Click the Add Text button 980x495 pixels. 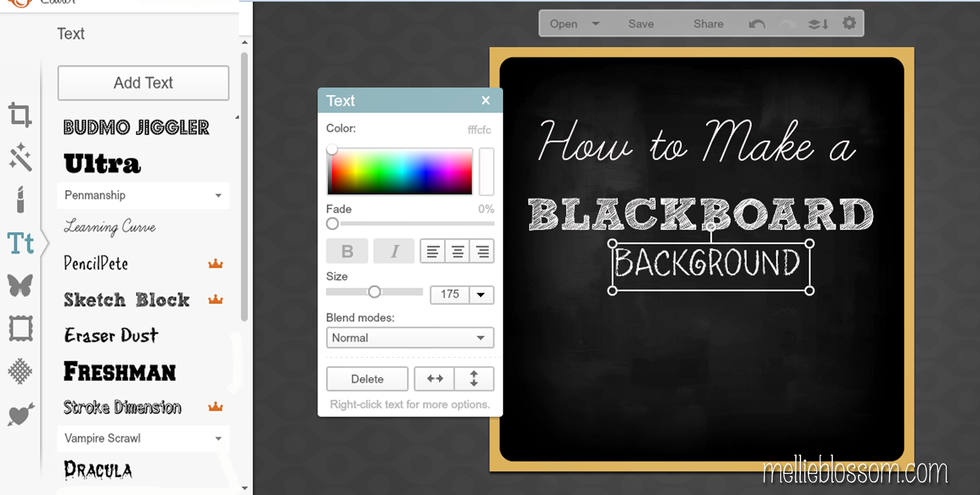click(x=143, y=83)
